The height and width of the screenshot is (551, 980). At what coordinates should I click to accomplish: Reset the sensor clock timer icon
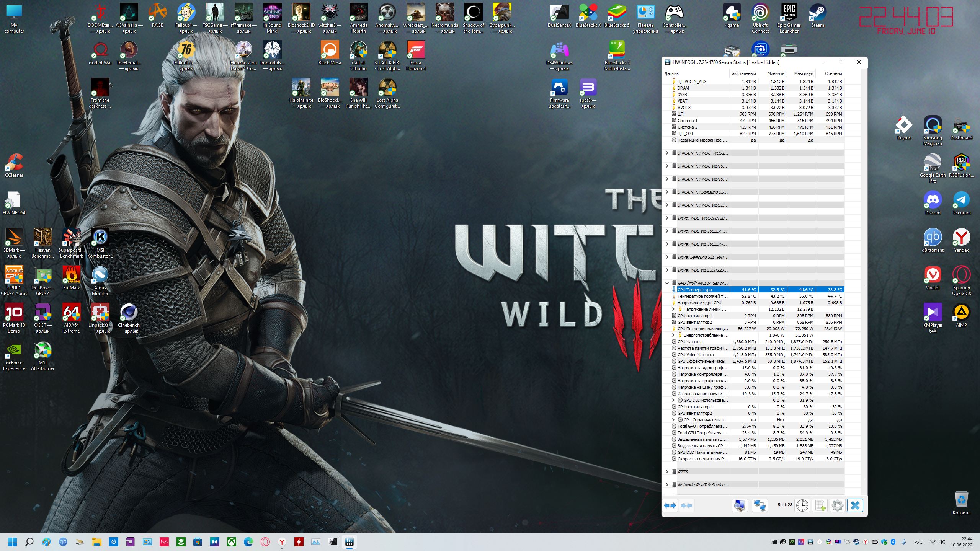pos(802,505)
